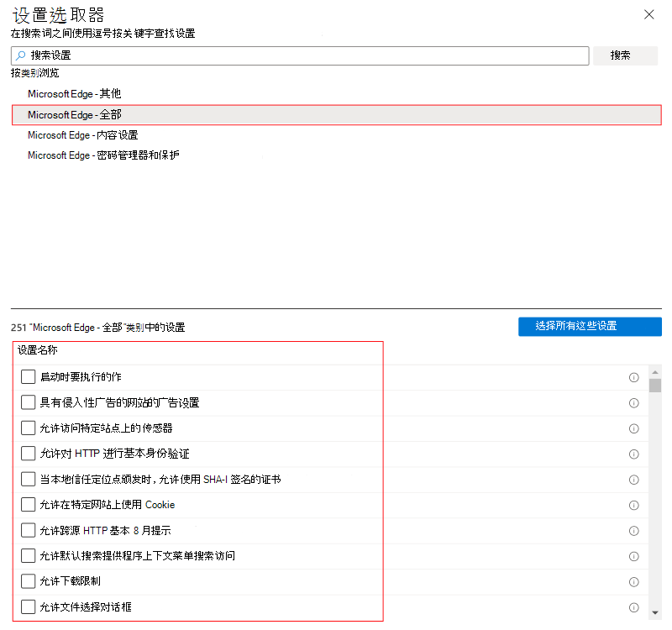Enable the 允许下载限制 checkbox
Viewport: 672px width, 630px height.
point(29,581)
